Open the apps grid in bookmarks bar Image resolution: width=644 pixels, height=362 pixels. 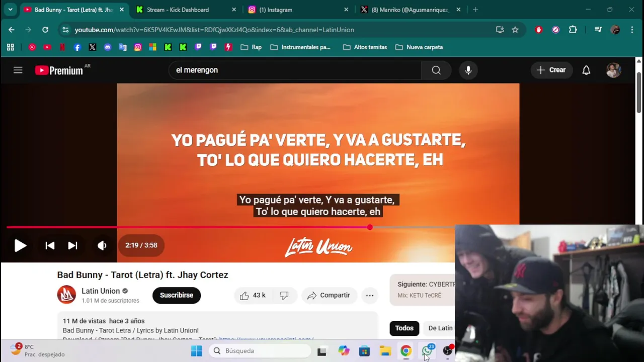(x=10, y=47)
